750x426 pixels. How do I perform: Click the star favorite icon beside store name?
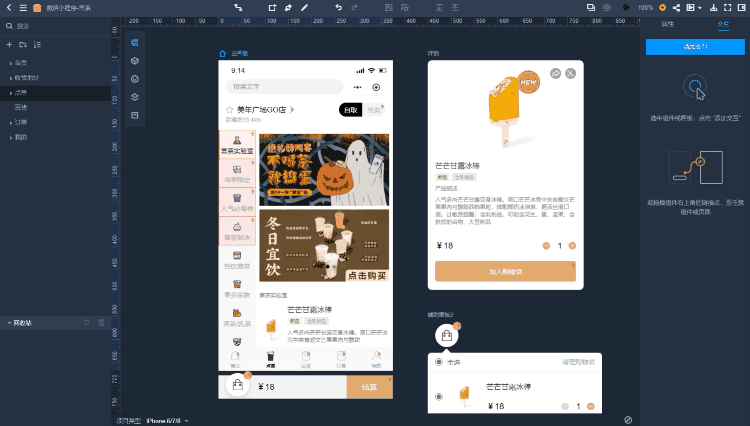[229, 110]
